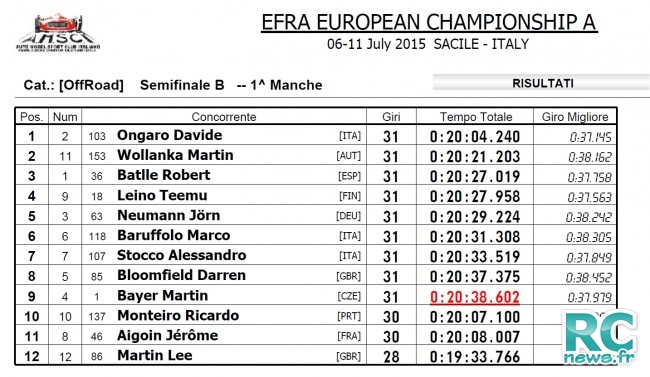The image size is (650, 377).
Task: Click Bayer Martin's red underlined time
Action: point(475,297)
